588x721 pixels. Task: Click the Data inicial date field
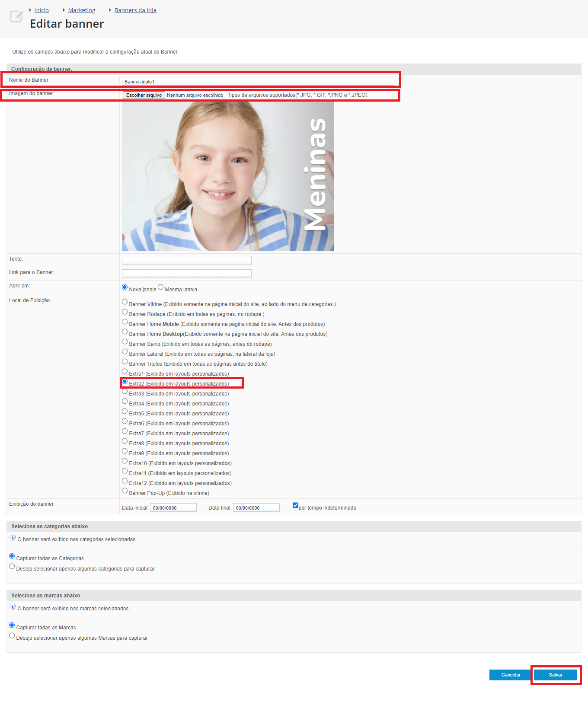pyautogui.click(x=173, y=508)
